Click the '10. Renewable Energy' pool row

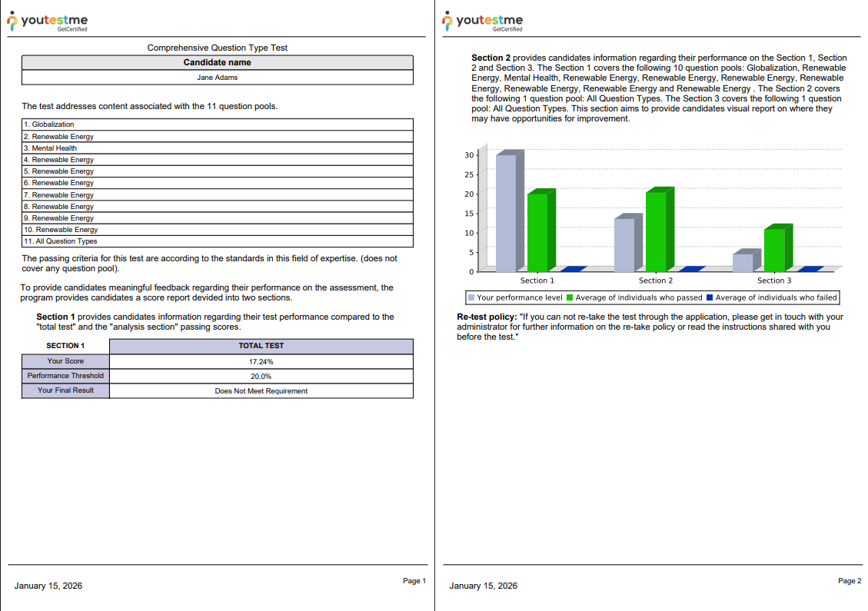point(218,230)
